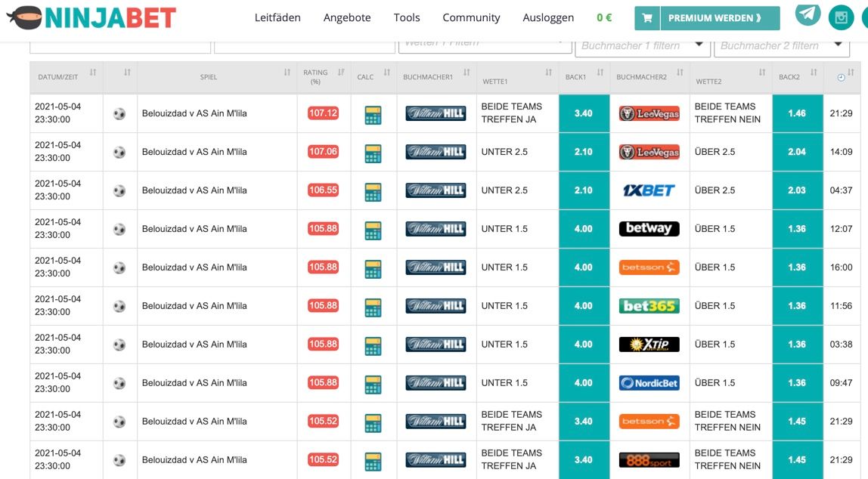
Task: Click the time value 09:47
Action: 841,383
